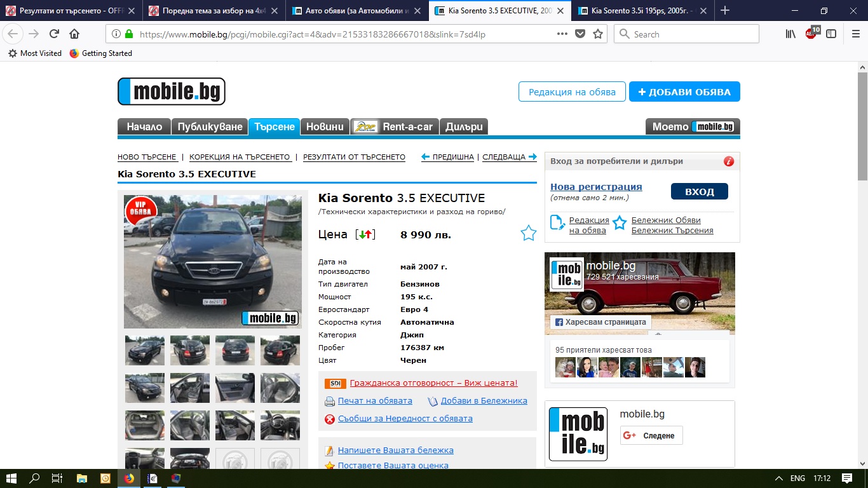Image resolution: width=868 pixels, height=488 pixels.
Task: Open the Нова регистрация link
Action: pos(596,187)
